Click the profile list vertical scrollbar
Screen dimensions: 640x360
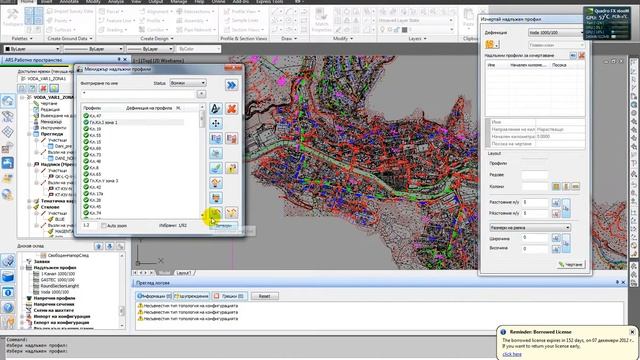coord(202,163)
